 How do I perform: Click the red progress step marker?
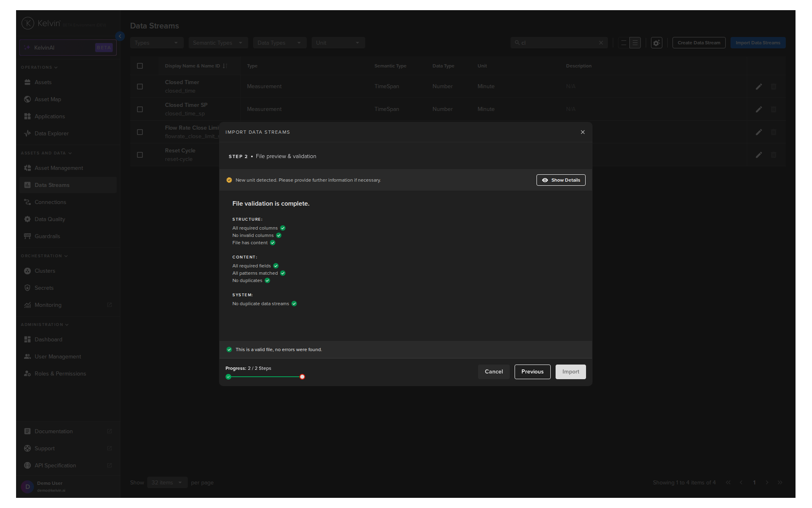302,377
